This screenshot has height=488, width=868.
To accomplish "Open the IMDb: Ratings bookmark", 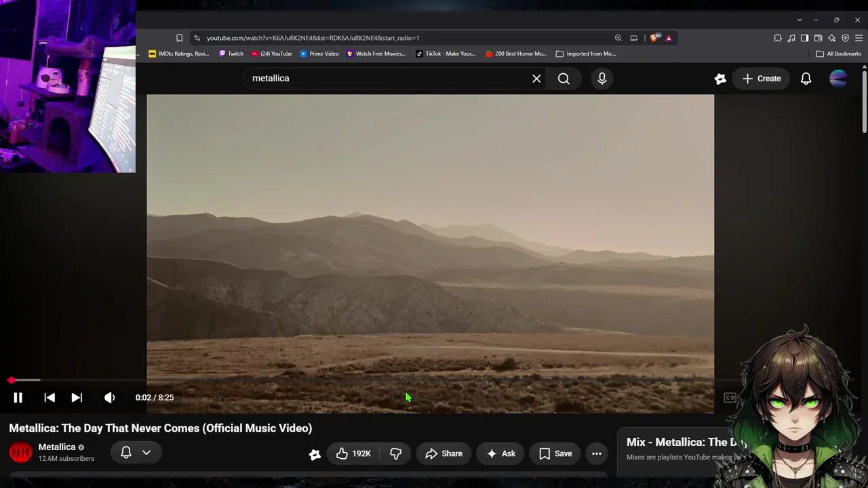I will pyautogui.click(x=179, y=54).
